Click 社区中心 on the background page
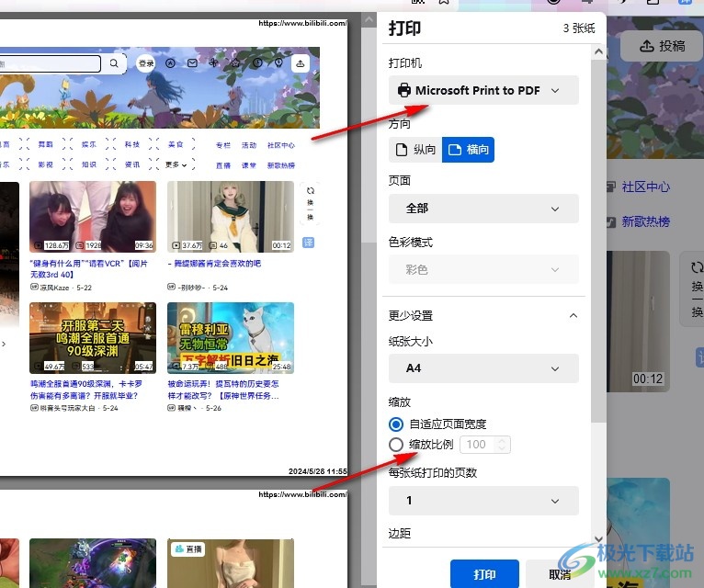 (645, 187)
